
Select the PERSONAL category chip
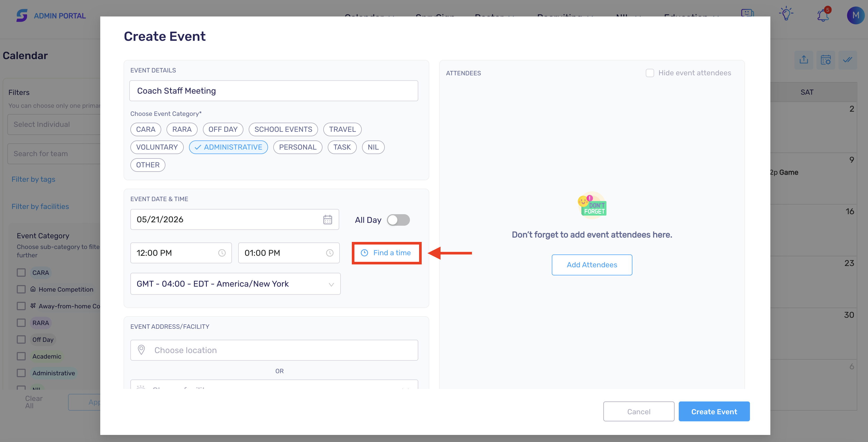tap(298, 147)
